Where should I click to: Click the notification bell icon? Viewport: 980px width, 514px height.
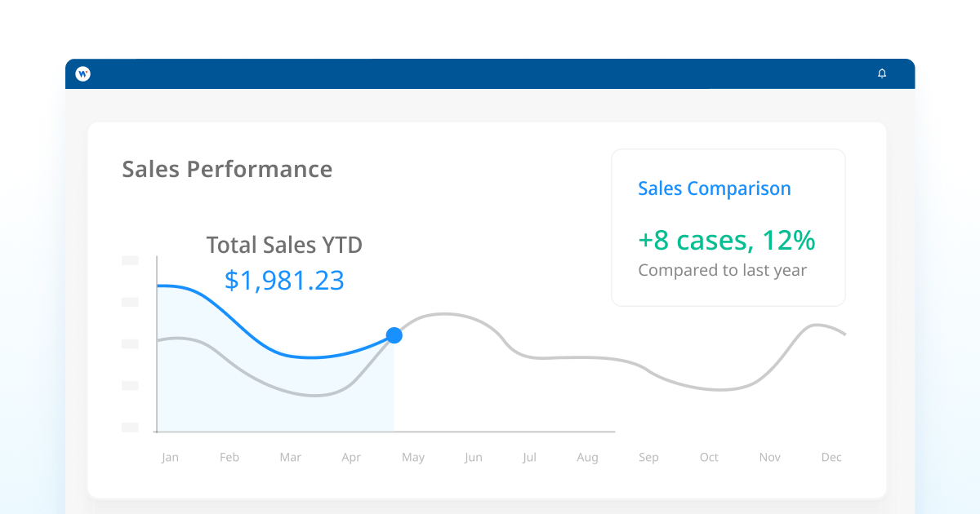(882, 73)
